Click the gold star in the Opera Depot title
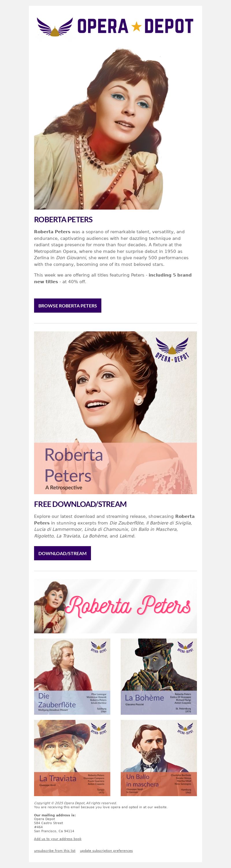Screen dimensions: 231x868 [x=136, y=26]
